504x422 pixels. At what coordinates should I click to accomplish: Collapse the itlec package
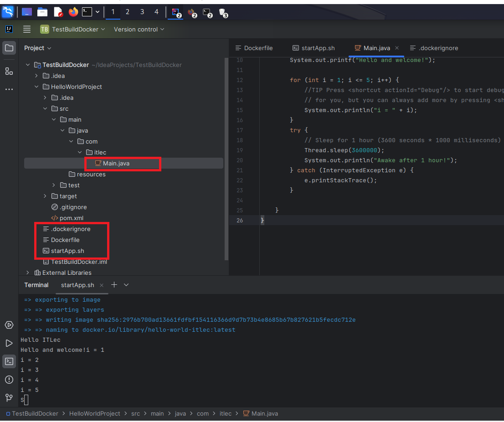[x=80, y=152]
